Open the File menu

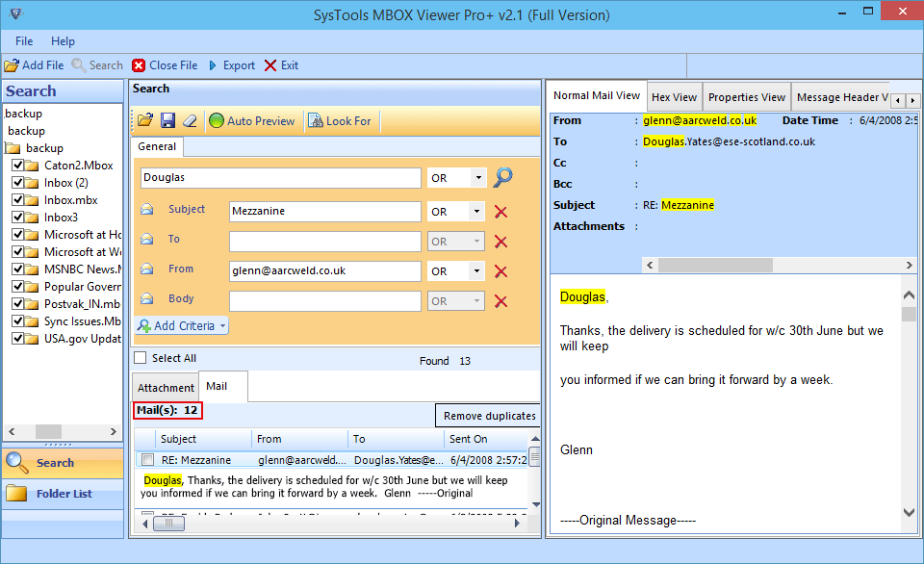(24, 41)
